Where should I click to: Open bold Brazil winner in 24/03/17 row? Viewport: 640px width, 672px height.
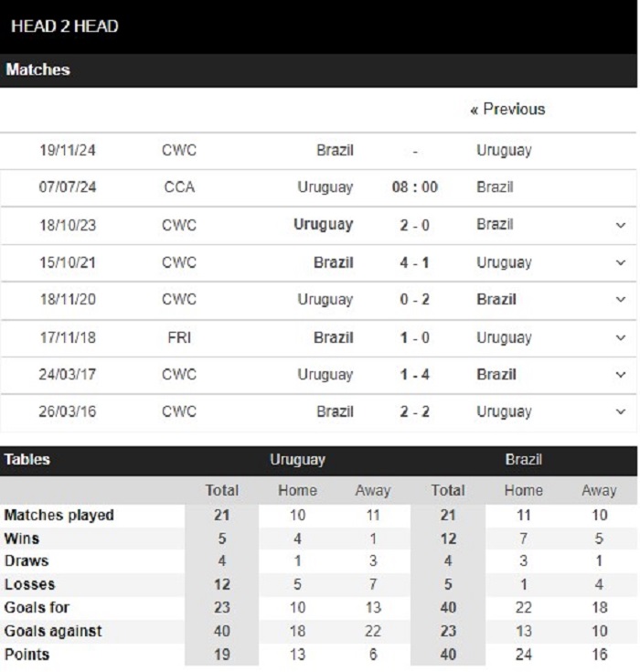pos(496,374)
